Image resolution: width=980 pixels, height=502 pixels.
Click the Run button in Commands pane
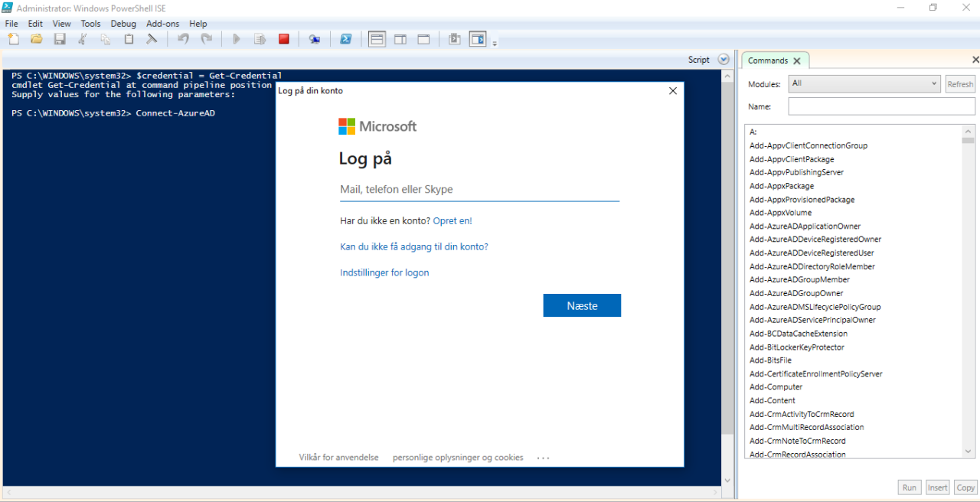909,487
